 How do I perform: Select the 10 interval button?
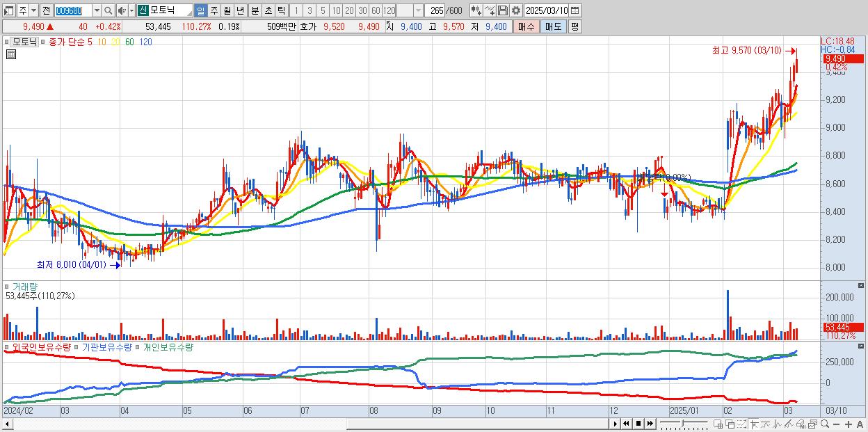point(336,10)
